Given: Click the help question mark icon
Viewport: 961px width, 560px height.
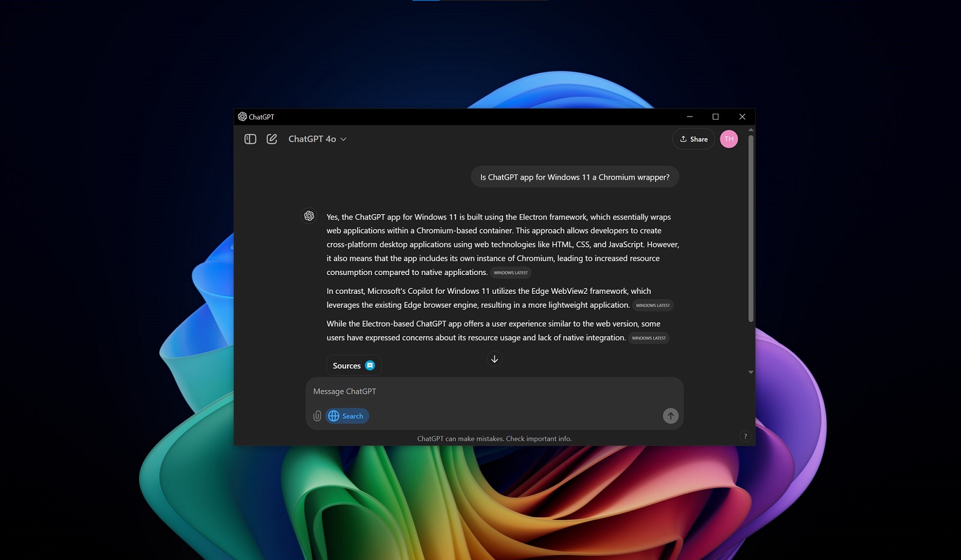Looking at the screenshot, I should [x=745, y=436].
